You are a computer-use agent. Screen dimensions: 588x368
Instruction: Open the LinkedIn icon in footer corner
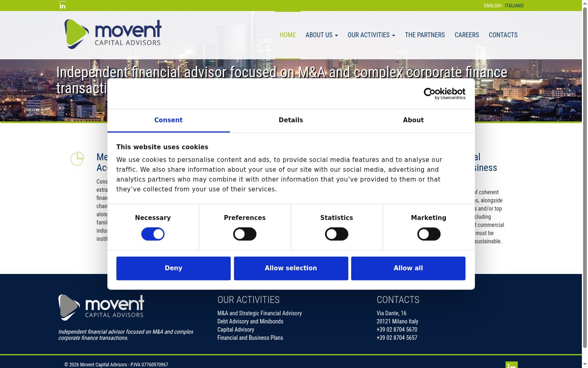click(x=511, y=365)
